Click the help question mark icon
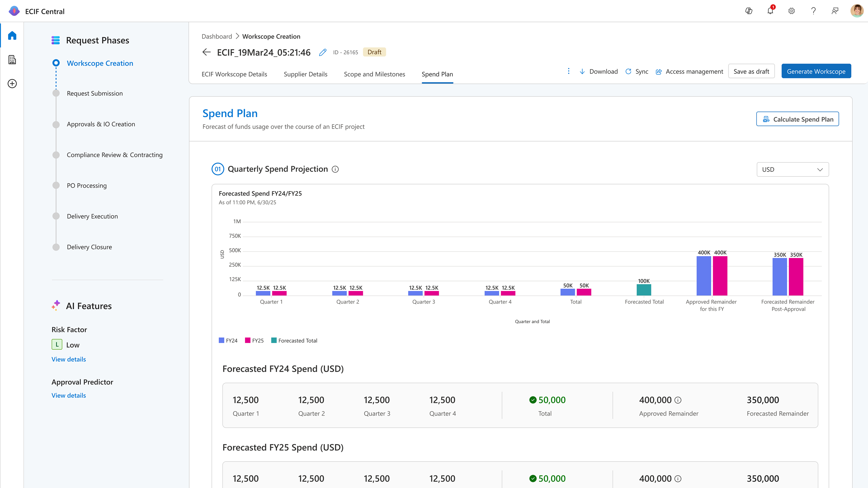This screenshot has height=488, width=868. 813,11
